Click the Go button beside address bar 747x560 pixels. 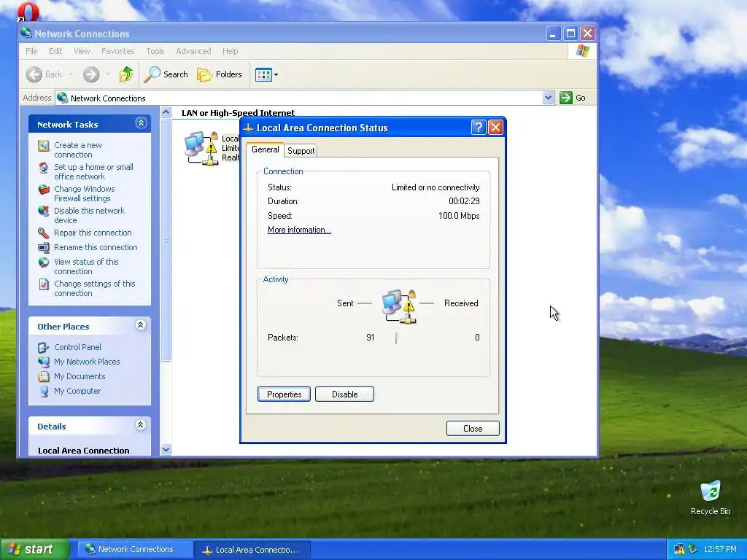point(573,98)
